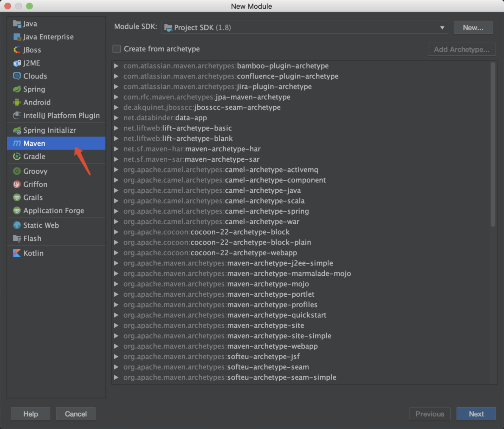The width and height of the screenshot is (504, 429).
Task: Select the Android robot icon
Action: [x=17, y=102]
